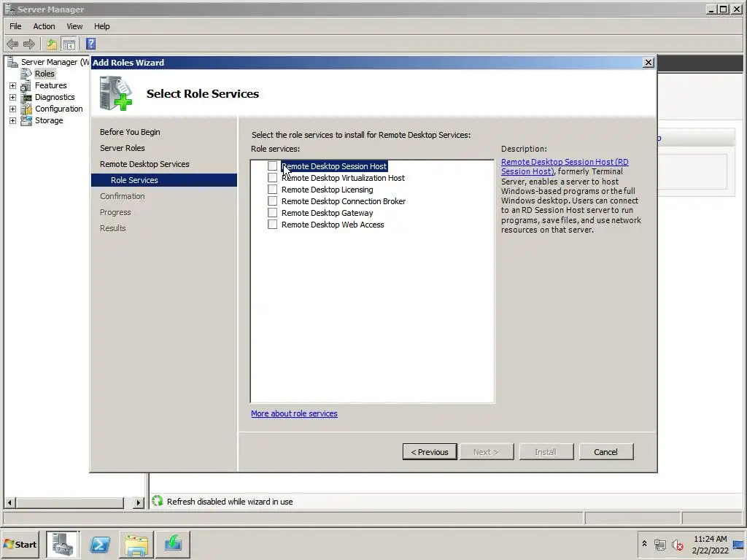Click the refresh icon in the status area
Screen dimensions: 747x560
point(158,501)
